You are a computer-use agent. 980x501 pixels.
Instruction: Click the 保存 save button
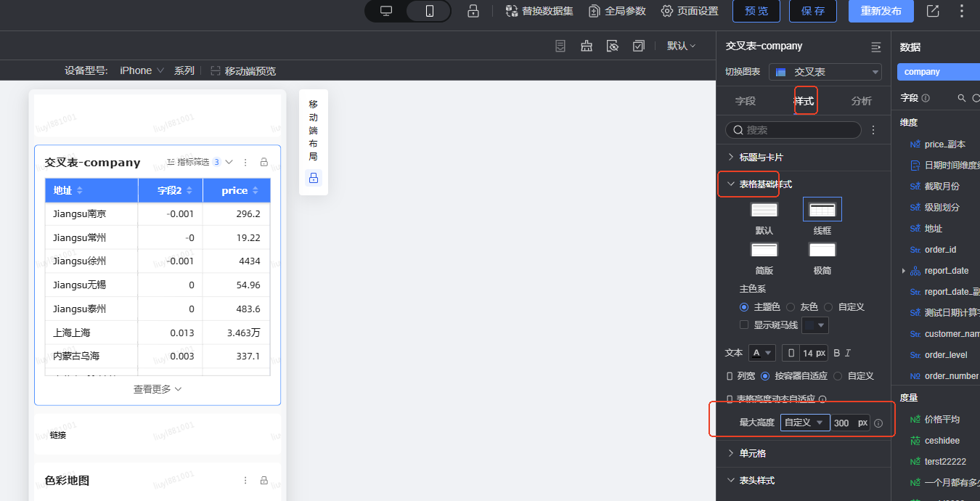click(x=813, y=11)
